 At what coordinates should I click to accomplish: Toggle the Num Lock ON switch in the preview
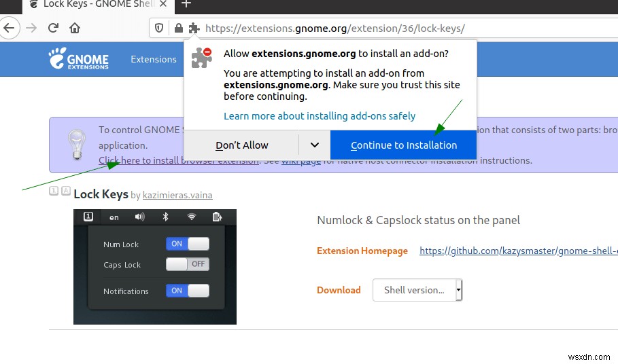(188, 244)
